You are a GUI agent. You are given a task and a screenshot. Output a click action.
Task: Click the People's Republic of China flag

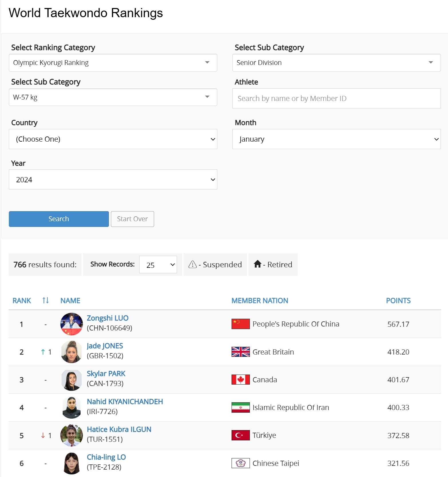pyautogui.click(x=240, y=324)
